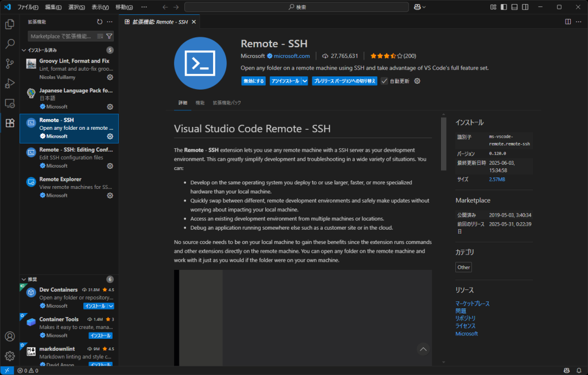588x375 pixels.
Task: Open remote window indicator in status bar
Action: tap(7, 370)
